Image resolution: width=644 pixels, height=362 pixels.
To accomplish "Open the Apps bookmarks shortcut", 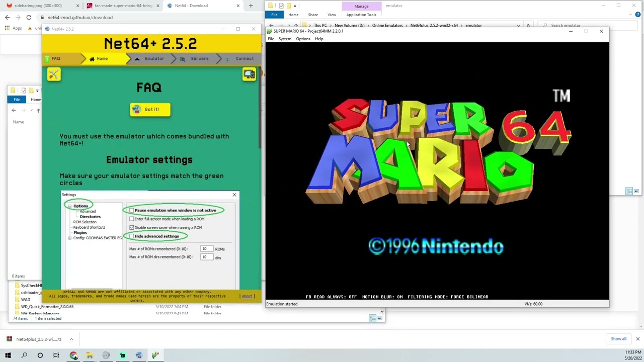I will pyautogui.click(x=14, y=28).
